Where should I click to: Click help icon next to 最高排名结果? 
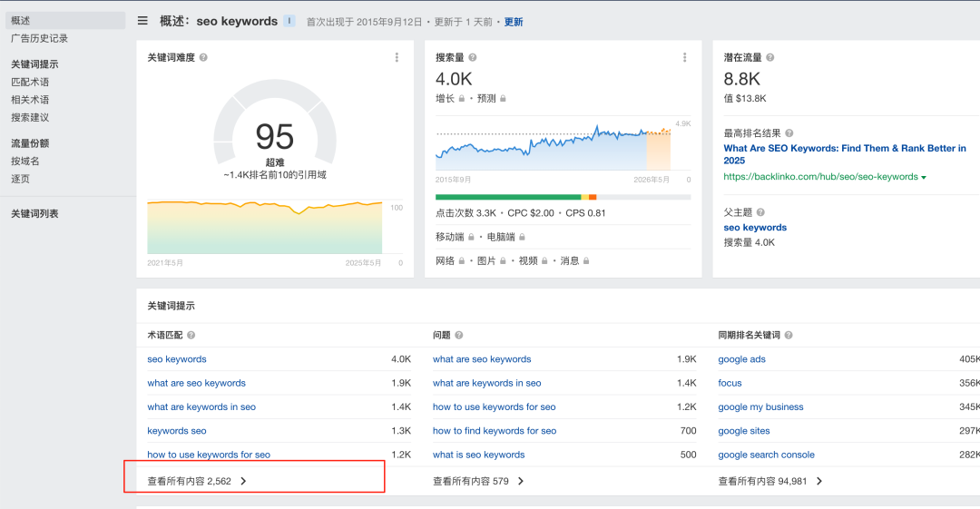click(x=789, y=133)
